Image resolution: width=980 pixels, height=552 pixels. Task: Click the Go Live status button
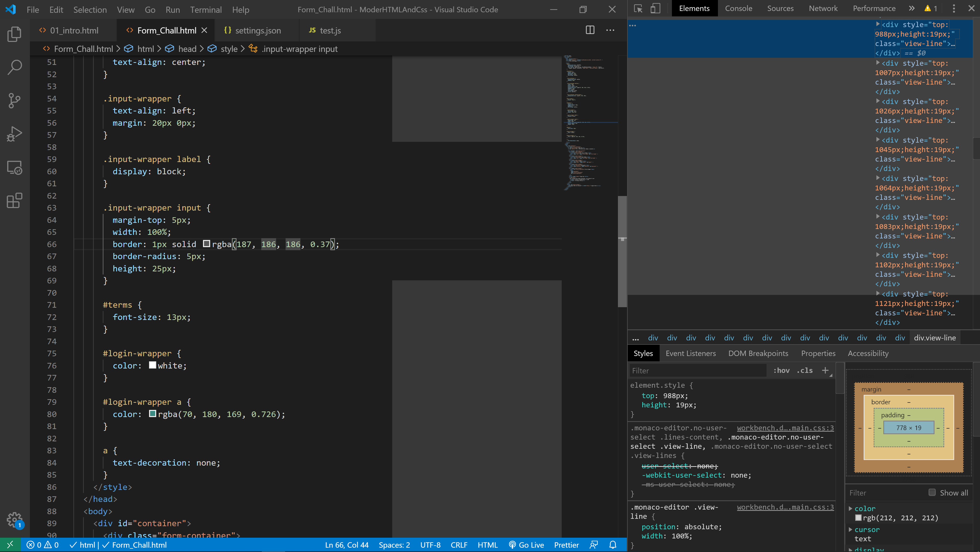526,545
